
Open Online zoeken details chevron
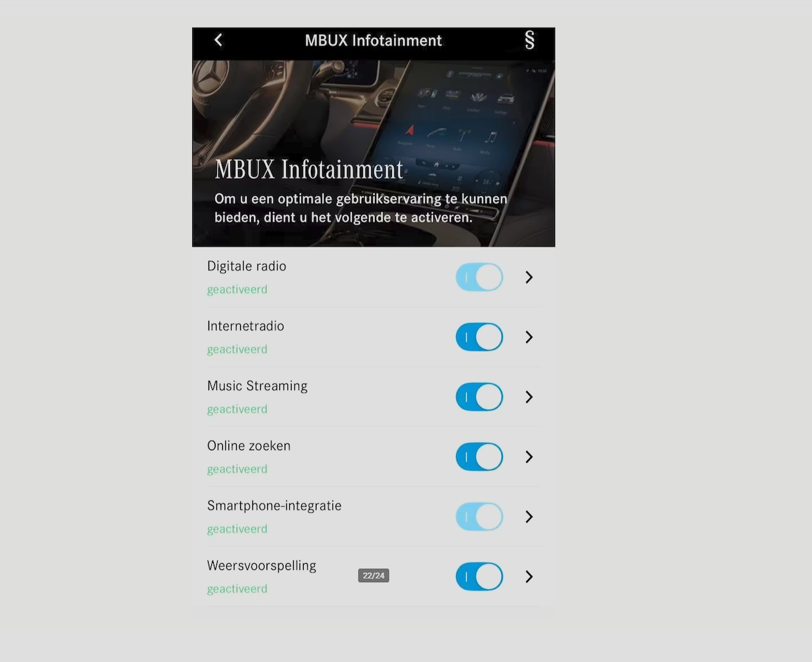[x=529, y=457]
